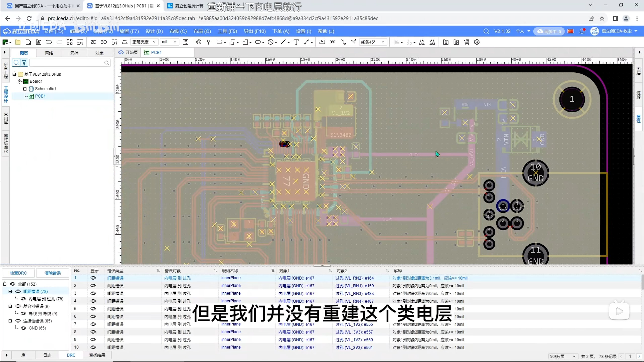Toggle eye visibility for error row 1
This screenshot has height=362, width=644.
pos(93,278)
